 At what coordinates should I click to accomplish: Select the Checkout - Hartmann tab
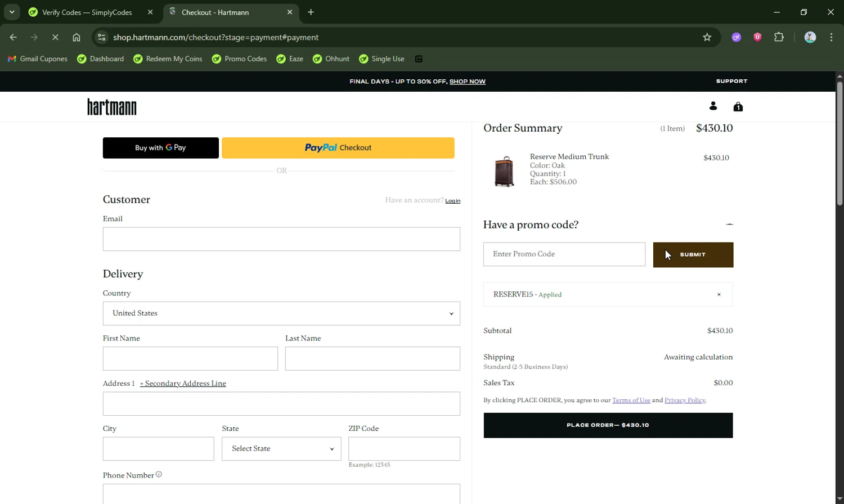[231, 12]
